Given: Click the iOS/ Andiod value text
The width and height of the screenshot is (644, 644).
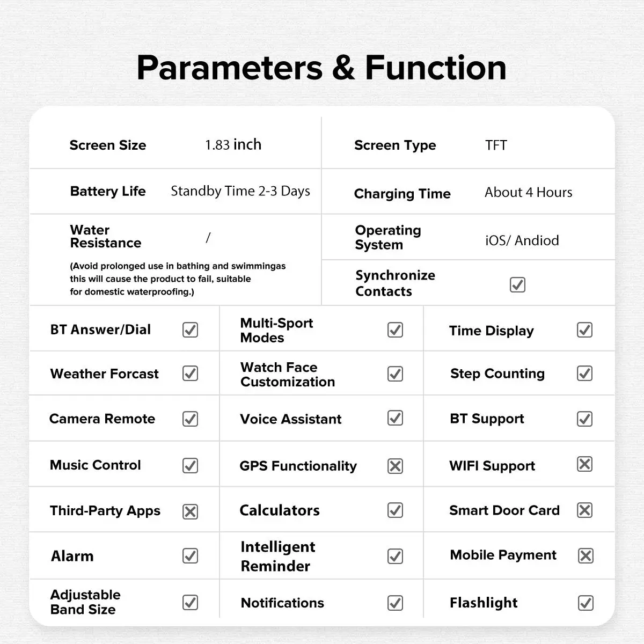Looking at the screenshot, I should click(522, 240).
